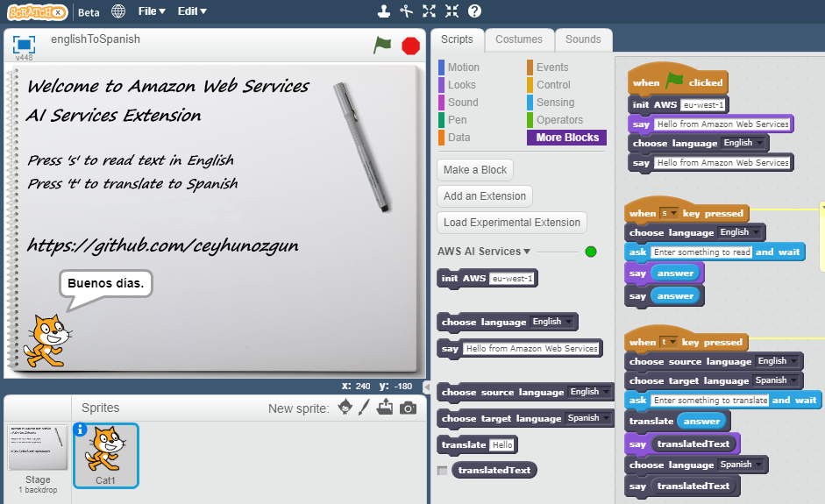The height and width of the screenshot is (504, 825).
Task: Click the Beta label
Action: pyautogui.click(x=89, y=12)
